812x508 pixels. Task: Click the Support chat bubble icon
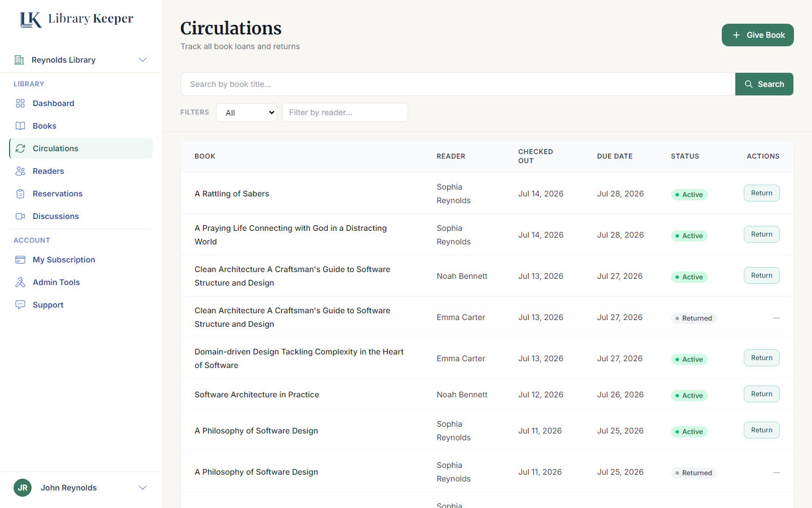(20, 305)
